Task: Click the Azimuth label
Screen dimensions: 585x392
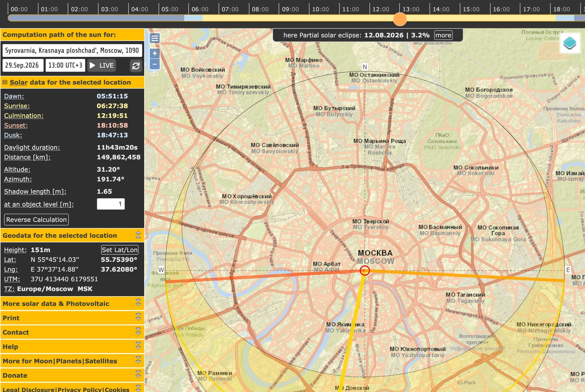Action: point(18,179)
